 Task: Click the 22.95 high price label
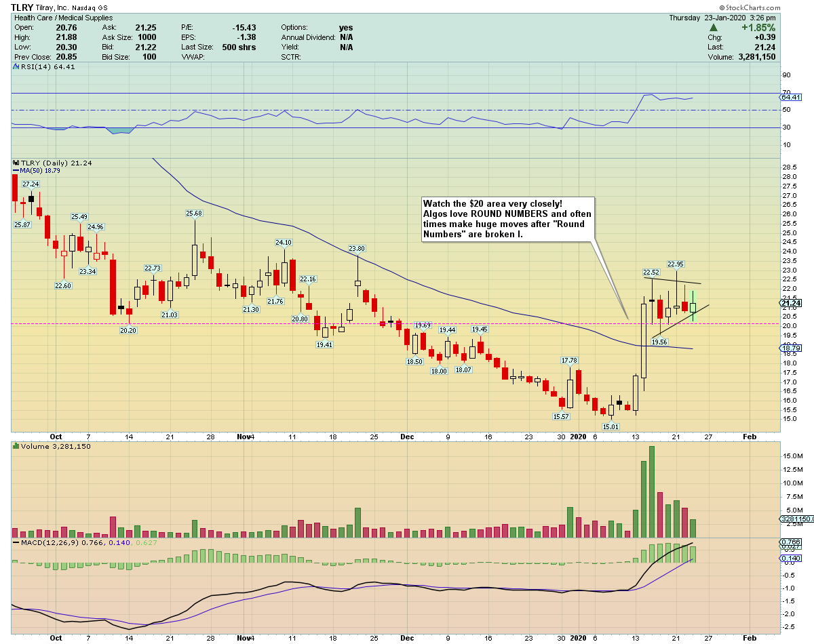click(676, 264)
